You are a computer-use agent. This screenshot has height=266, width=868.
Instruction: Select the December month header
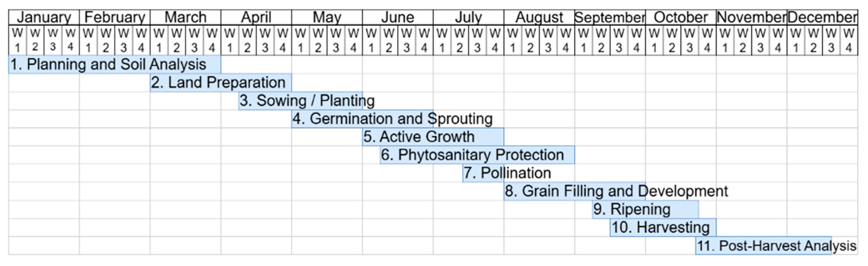tap(822, 17)
